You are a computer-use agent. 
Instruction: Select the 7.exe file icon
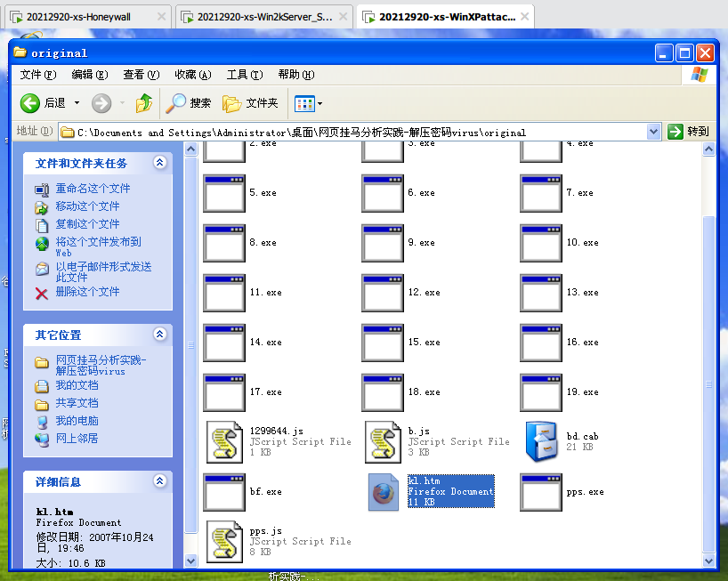pyautogui.click(x=541, y=193)
